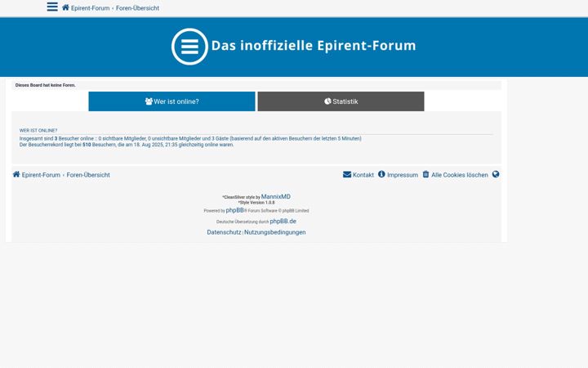
Task: Click the users icon on online tab
Action: [149, 101]
